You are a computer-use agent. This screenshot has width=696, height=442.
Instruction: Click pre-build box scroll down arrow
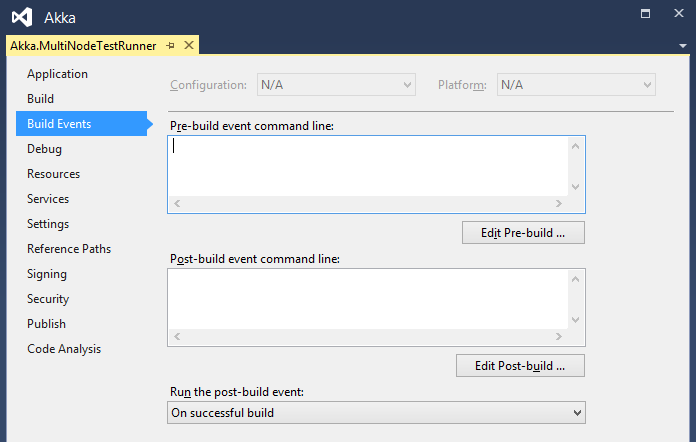576,187
